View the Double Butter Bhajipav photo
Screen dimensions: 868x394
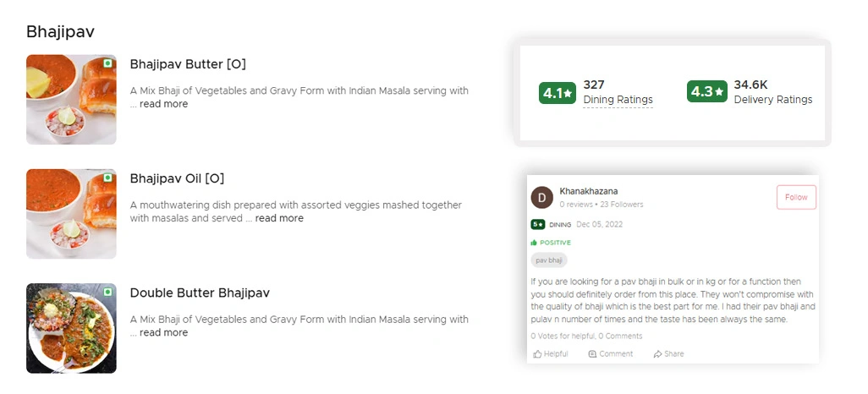pyautogui.click(x=71, y=328)
